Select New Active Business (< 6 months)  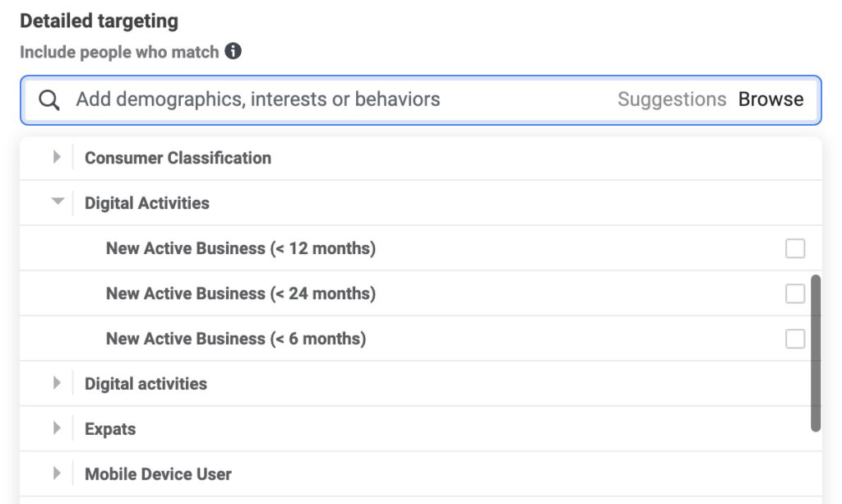pos(794,338)
